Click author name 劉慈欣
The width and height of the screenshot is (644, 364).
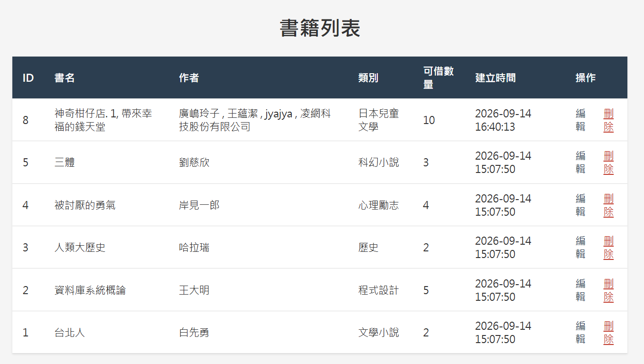point(194,163)
